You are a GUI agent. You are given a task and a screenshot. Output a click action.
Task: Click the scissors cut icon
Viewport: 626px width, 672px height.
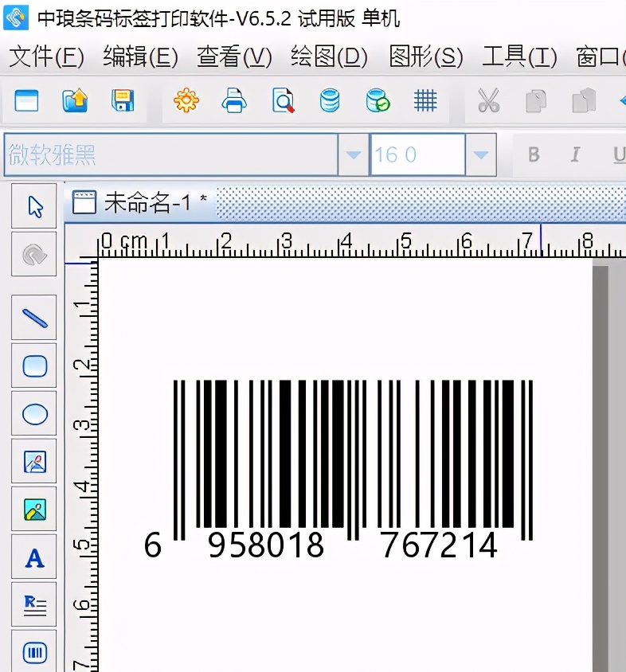point(489,100)
